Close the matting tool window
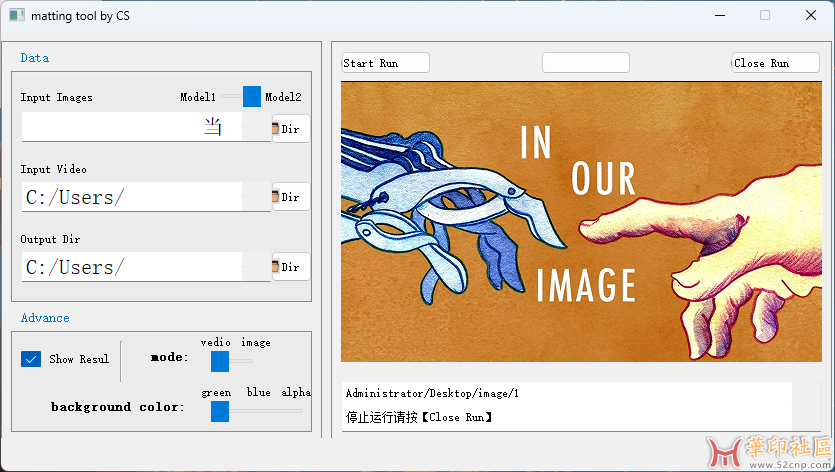 tap(810, 15)
